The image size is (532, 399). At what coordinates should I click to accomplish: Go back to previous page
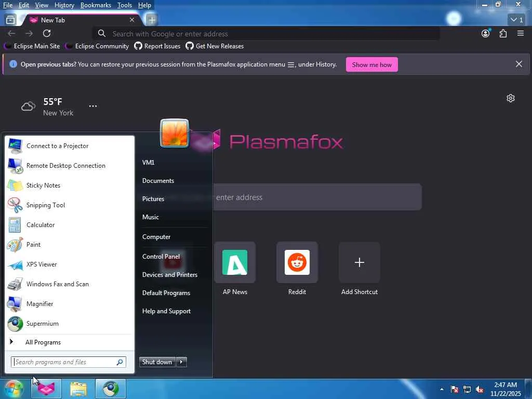(x=11, y=33)
